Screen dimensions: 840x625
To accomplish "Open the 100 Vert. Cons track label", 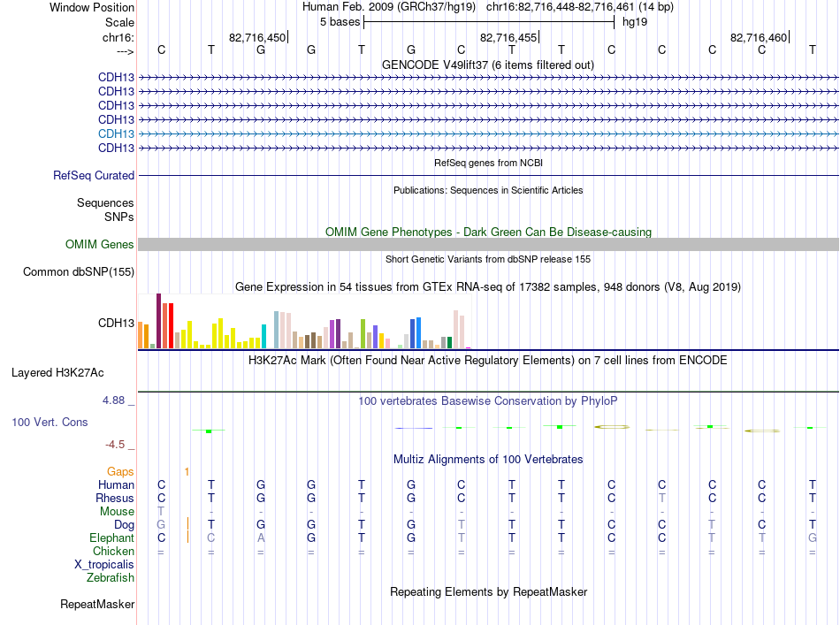I will tap(50, 422).
